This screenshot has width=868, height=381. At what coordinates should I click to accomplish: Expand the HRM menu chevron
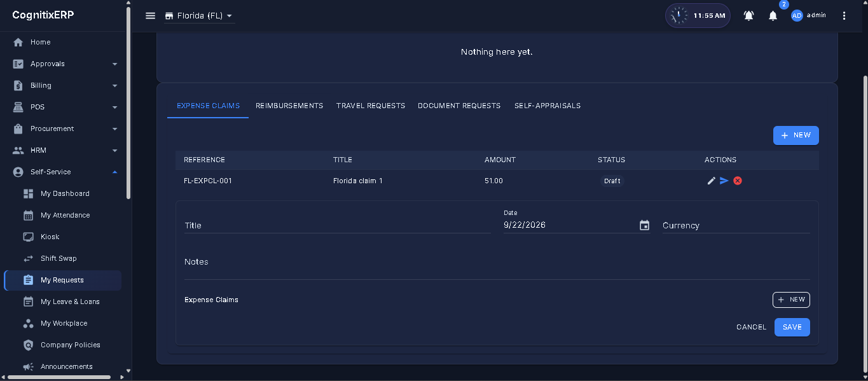pos(114,151)
